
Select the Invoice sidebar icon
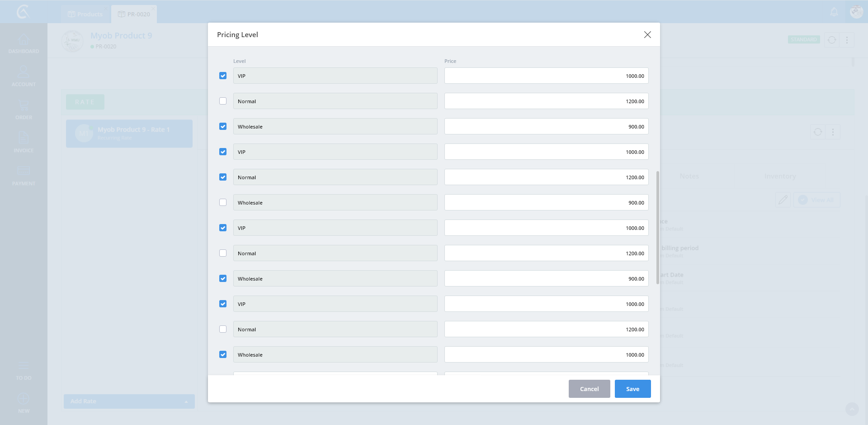click(x=24, y=142)
